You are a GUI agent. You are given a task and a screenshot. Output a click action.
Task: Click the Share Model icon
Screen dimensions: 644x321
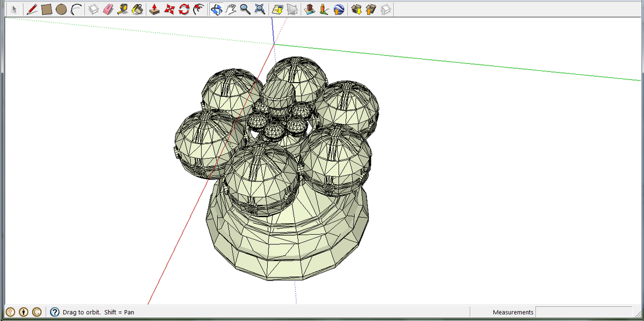click(371, 9)
